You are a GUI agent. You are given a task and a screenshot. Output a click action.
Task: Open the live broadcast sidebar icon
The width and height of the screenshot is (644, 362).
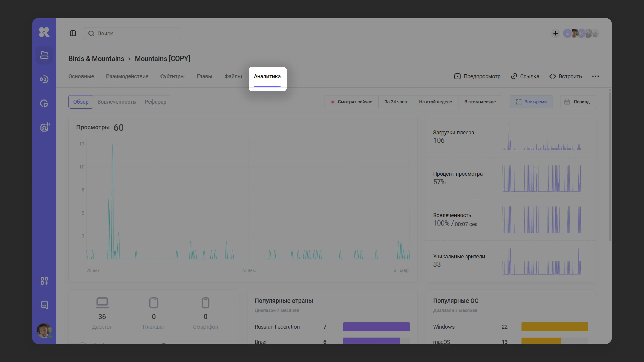click(44, 79)
